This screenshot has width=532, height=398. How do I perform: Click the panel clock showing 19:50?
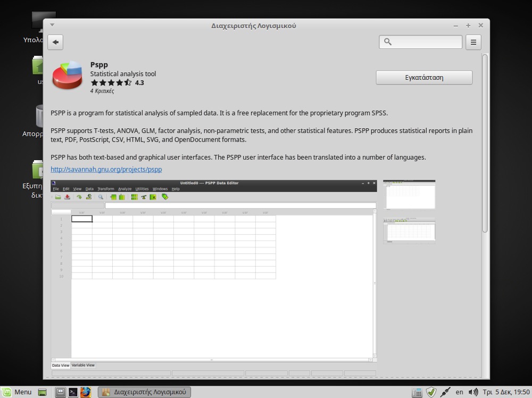(x=506, y=392)
